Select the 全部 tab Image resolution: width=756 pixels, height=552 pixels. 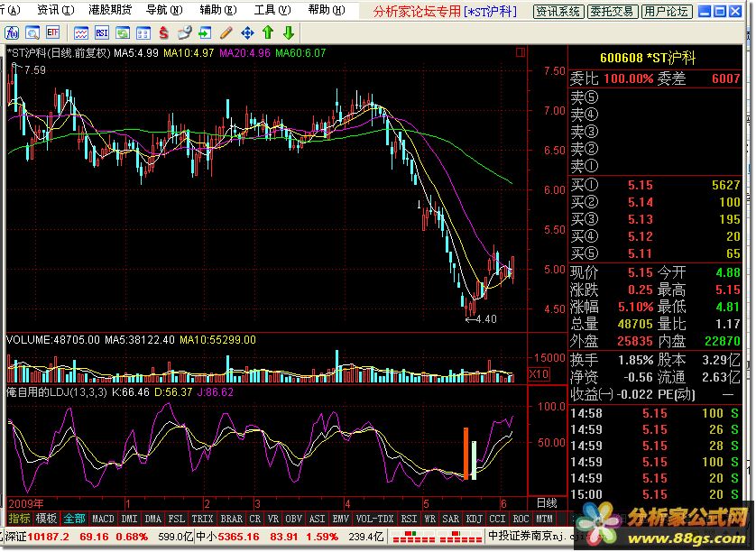[74, 519]
